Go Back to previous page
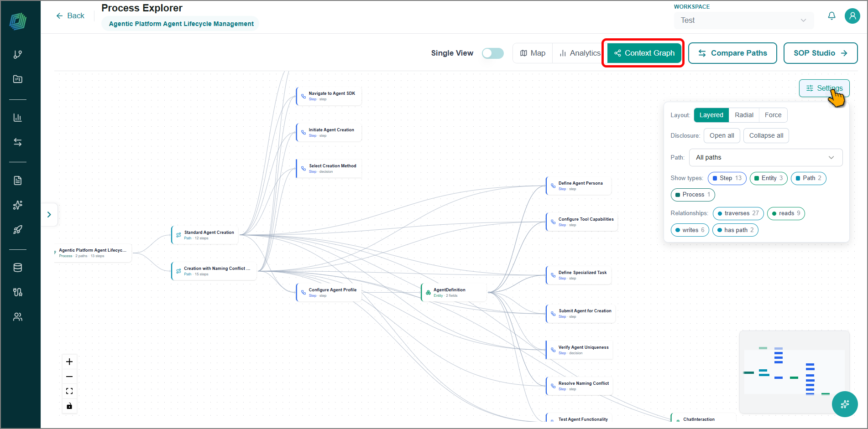This screenshot has height=429, width=868. pyautogui.click(x=70, y=16)
